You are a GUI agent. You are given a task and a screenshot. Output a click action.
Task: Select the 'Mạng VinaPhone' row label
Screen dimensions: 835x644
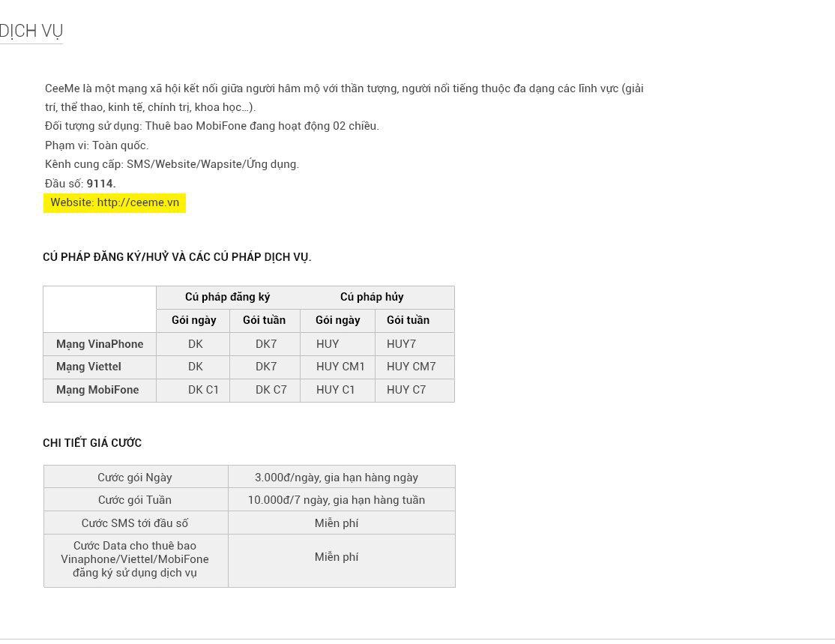(x=100, y=344)
